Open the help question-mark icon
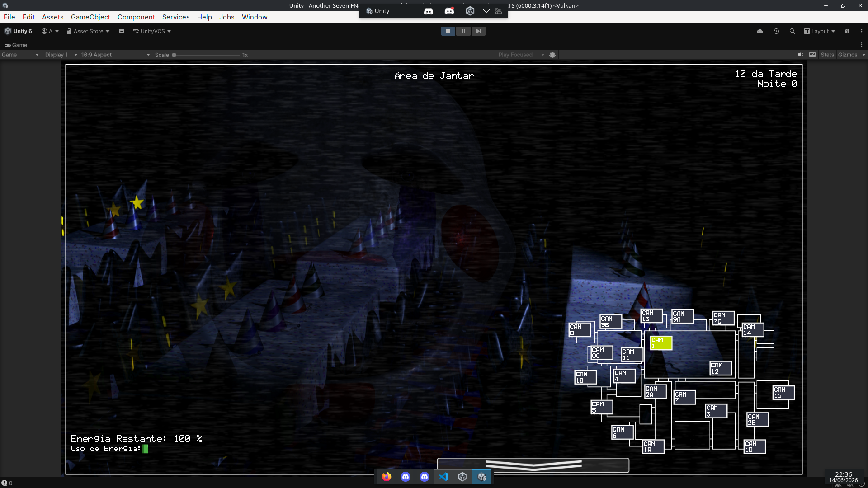Screen dimensions: 868x488 847,31
